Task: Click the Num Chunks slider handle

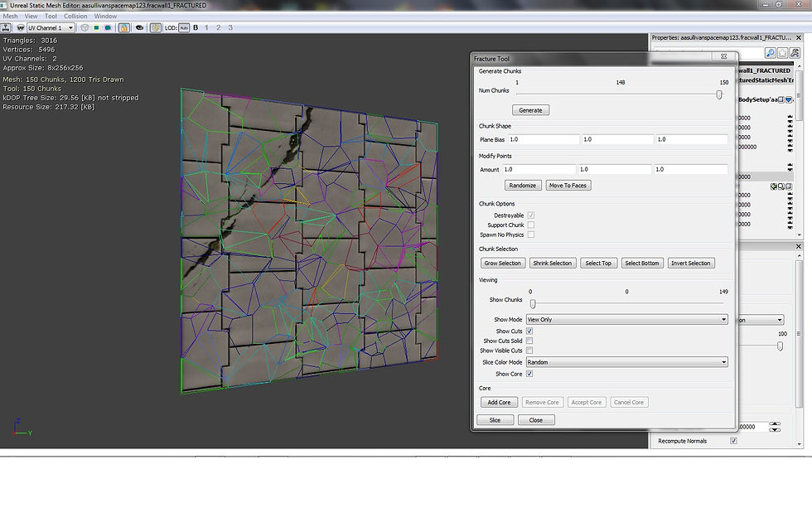Action: [719, 94]
